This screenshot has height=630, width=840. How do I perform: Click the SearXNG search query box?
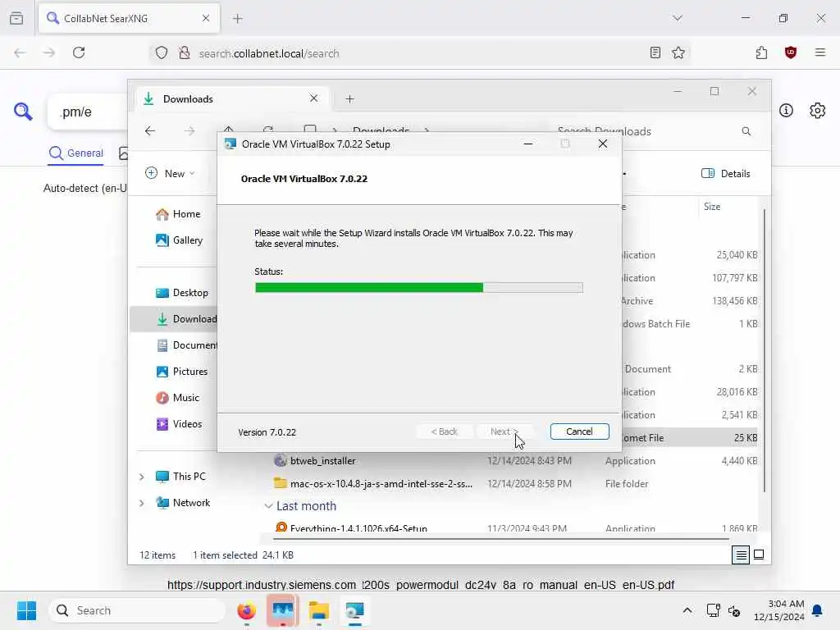pyautogui.click(x=89, y=112)
